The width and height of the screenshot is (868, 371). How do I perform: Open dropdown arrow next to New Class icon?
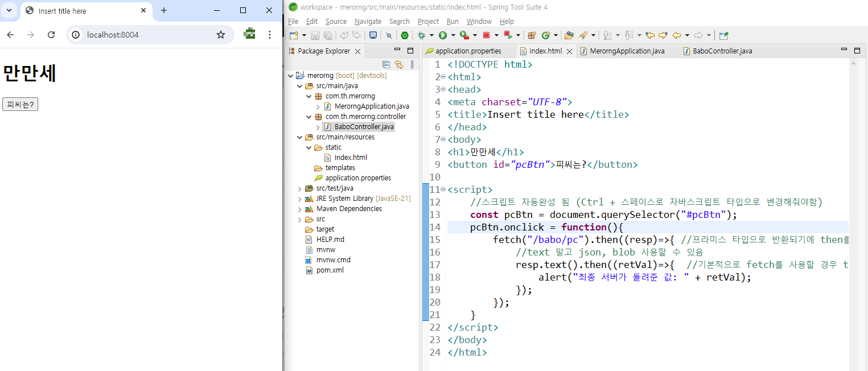tap(556, 35)
